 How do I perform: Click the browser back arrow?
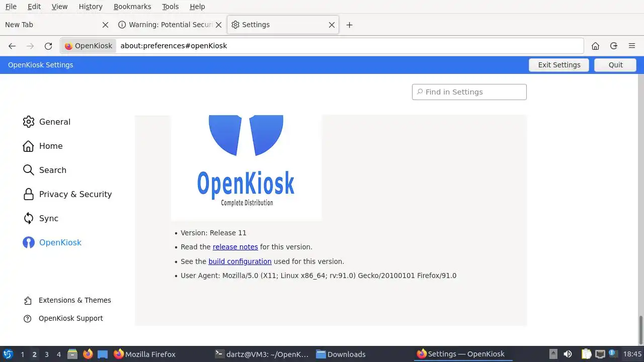point(12,46)
